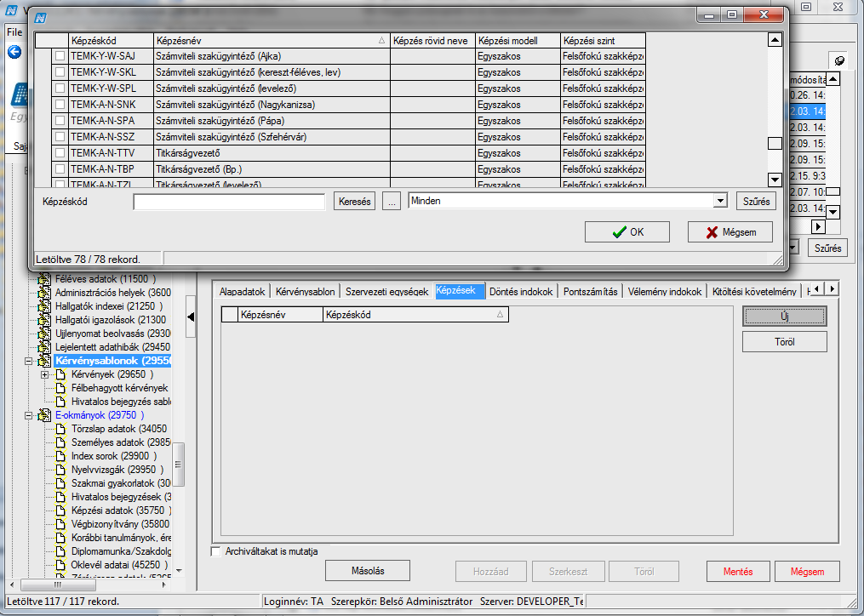This screenshot has width=864, height=616.
Task: Tick checkbox for TEMK-A-N-SSZ row
Action: point(60,137)
